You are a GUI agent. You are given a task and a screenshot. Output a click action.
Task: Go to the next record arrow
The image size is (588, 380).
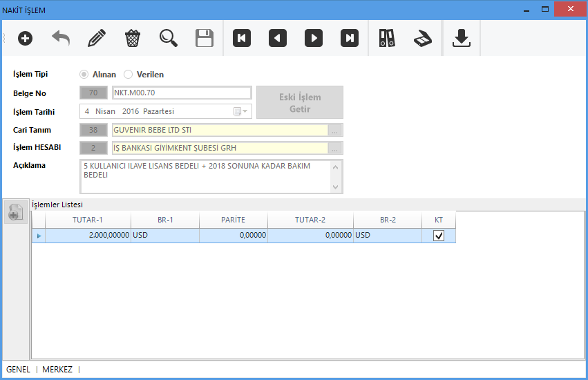314,38
